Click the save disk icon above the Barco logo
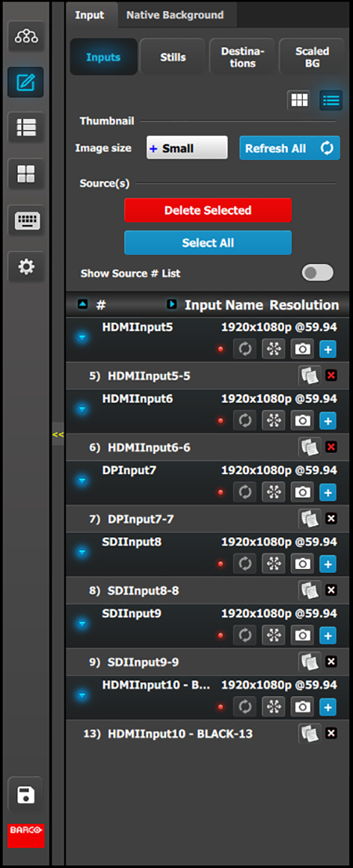The image size is (353, 868). [26, 795]
